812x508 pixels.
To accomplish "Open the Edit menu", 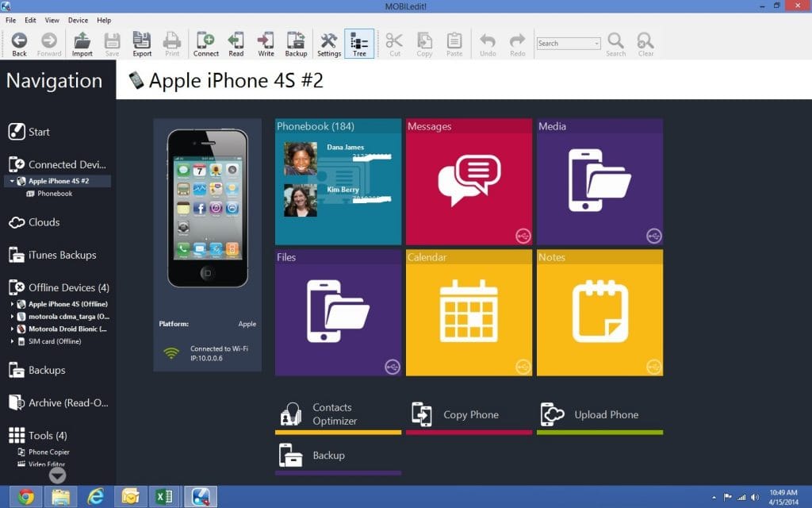I will point(29,20).
